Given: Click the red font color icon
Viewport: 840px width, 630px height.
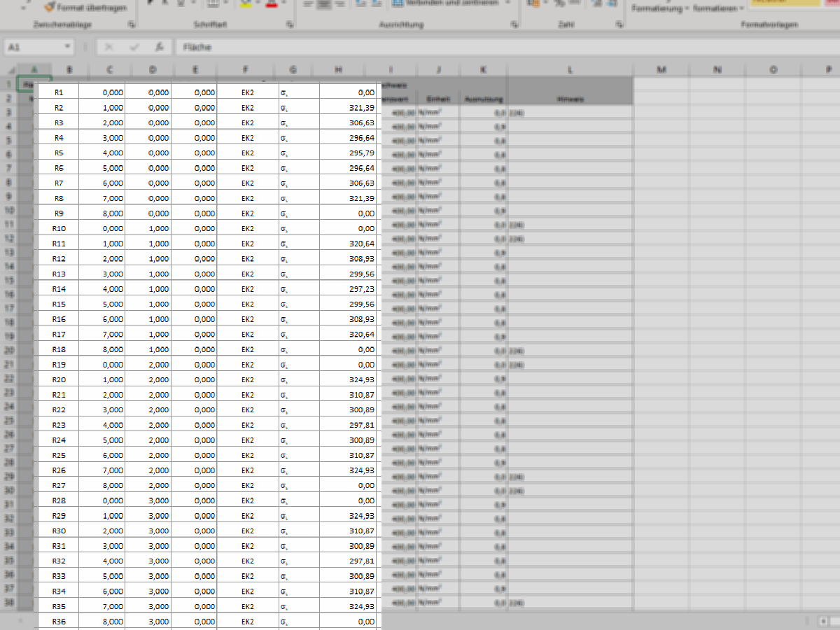Looking at the screenshot, I should coord(271,3).
